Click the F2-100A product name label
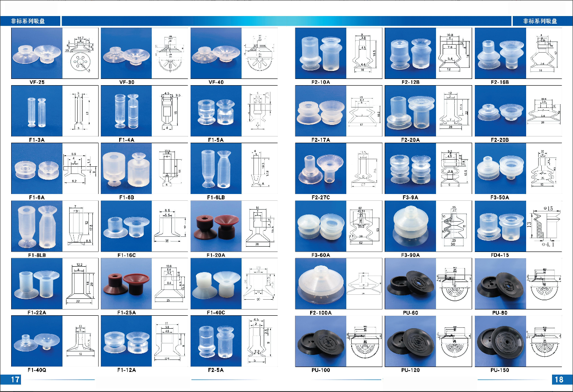This screenshot has width=573, height=392. 321,313
